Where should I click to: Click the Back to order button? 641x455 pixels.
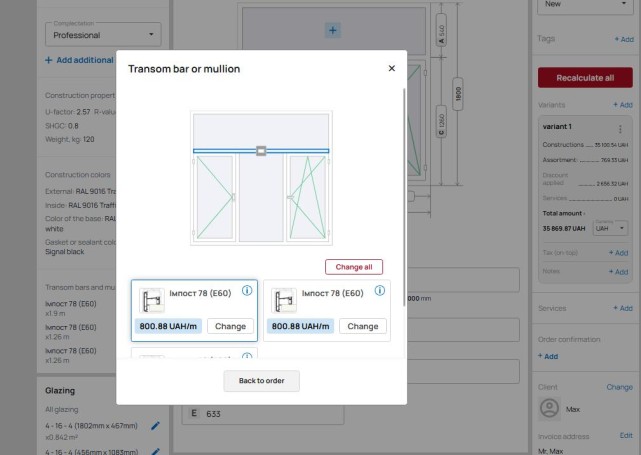(262, 381)
